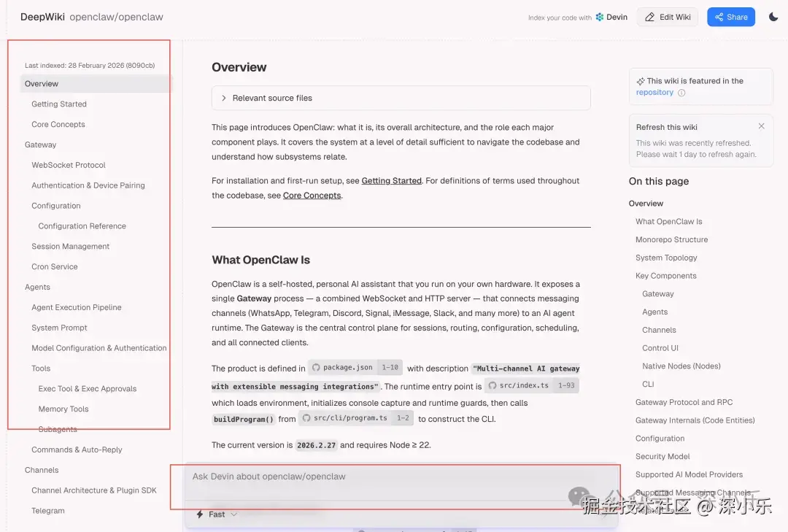Open Session Management page
Viewport: 788px width, 532px height.
pyautogui.click(x=70, y=247)
